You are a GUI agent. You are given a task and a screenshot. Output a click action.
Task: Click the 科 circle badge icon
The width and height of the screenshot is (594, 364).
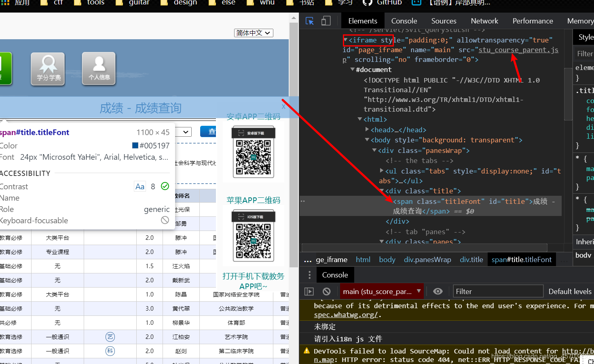110,351
